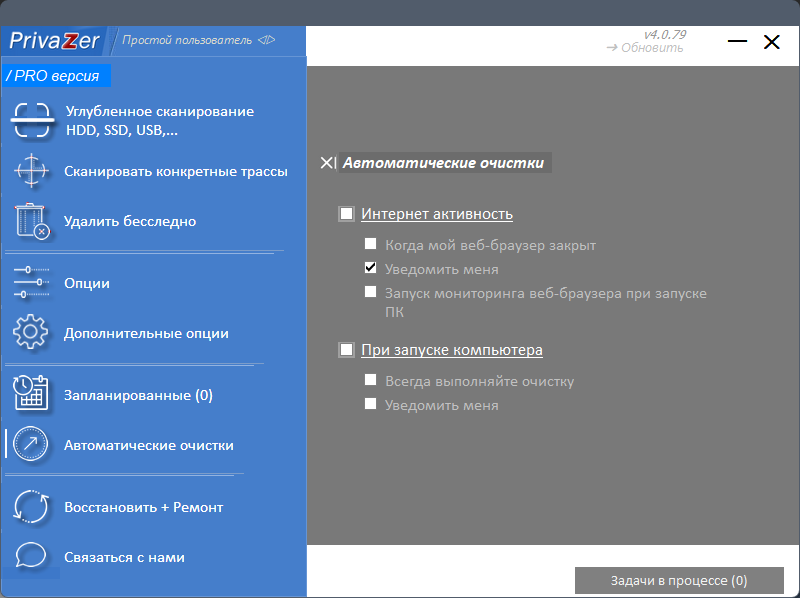Close the PrivaZer window
This screenshot has height=598, width=800.
pos(771,41)
